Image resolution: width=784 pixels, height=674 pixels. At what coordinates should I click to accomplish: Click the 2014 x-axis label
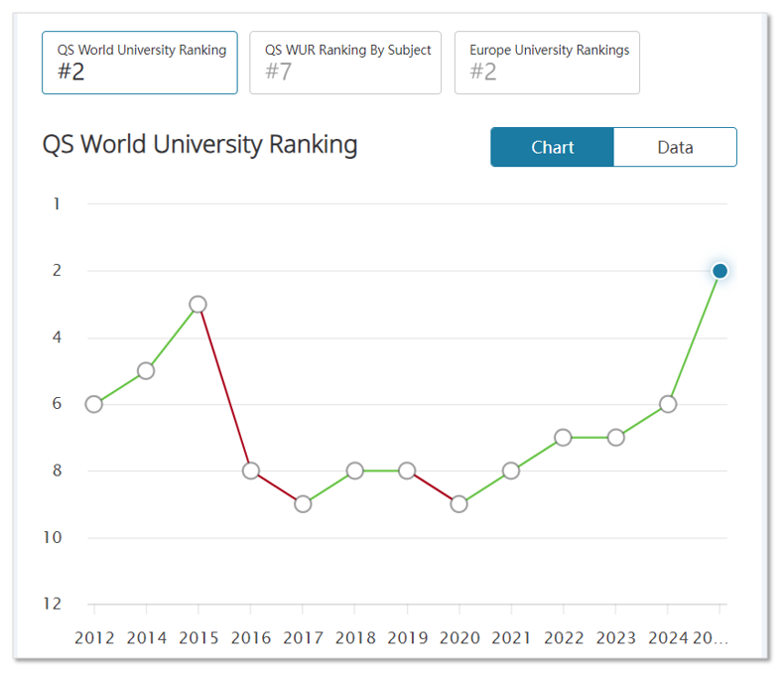coord(146,638)
